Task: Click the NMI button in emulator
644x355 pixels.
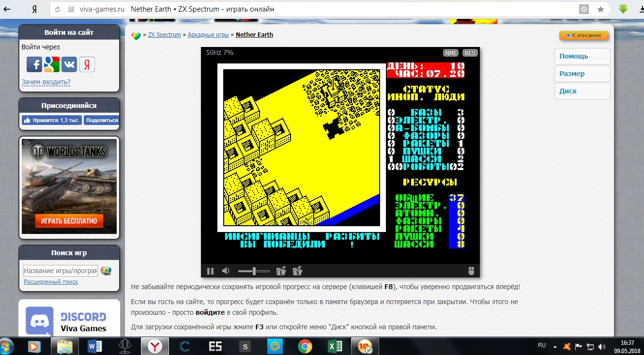Action: tap(450, 53)
